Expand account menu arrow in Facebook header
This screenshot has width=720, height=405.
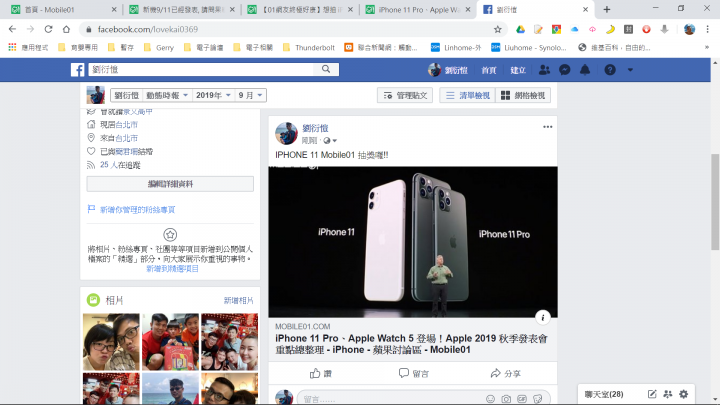[630, 70]
